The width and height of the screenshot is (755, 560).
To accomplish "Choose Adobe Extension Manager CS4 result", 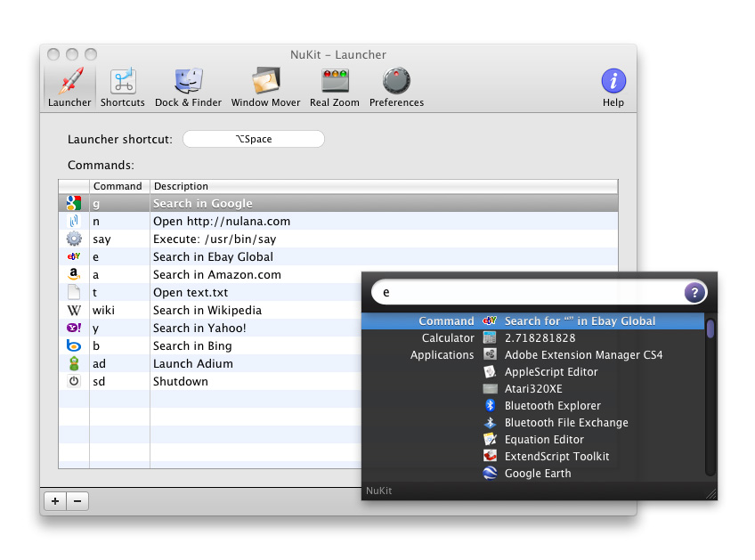I will (x=533, y=355).
